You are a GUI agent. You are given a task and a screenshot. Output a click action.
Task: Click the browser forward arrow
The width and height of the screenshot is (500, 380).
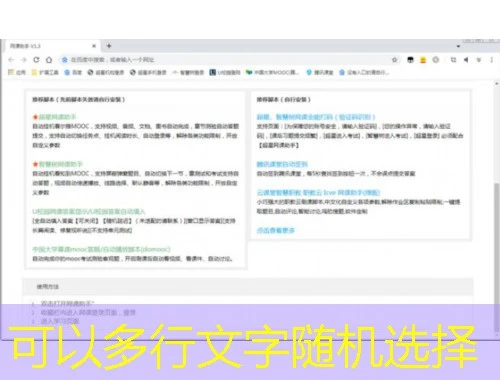(24, 60)
